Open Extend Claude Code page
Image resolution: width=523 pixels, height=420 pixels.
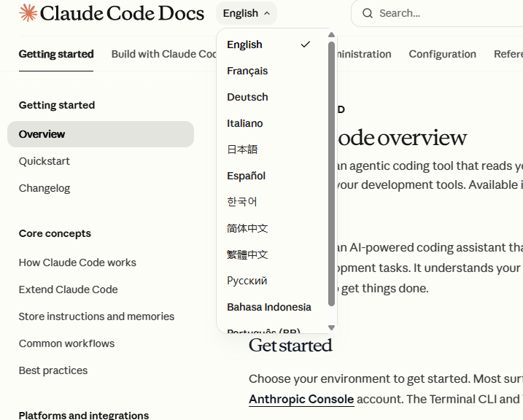[68, 289]
